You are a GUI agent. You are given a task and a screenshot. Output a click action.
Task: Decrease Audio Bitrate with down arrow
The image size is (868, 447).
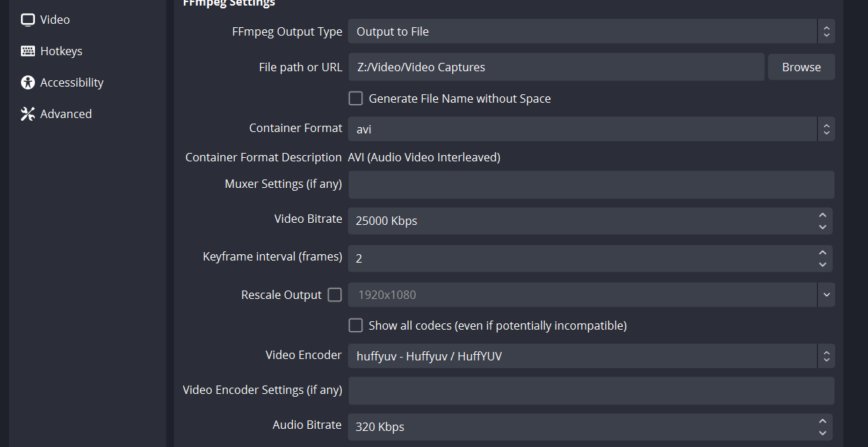[823, 432]
